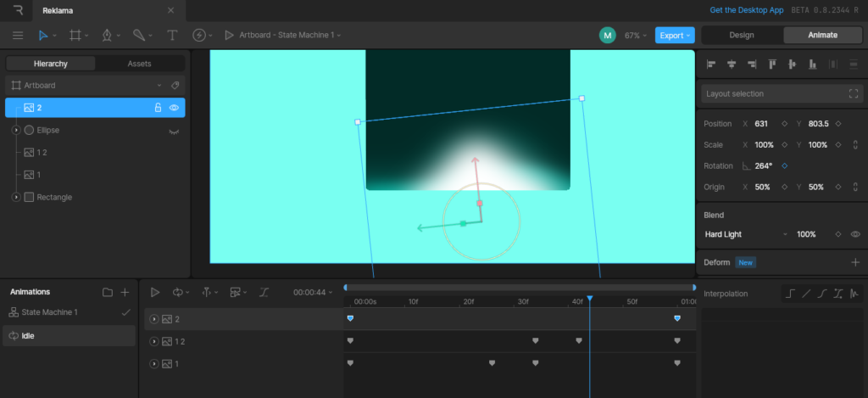Toggle Position X keyframe diamond
Viewport: 868px width, 398px height.
tap(784, 124)
